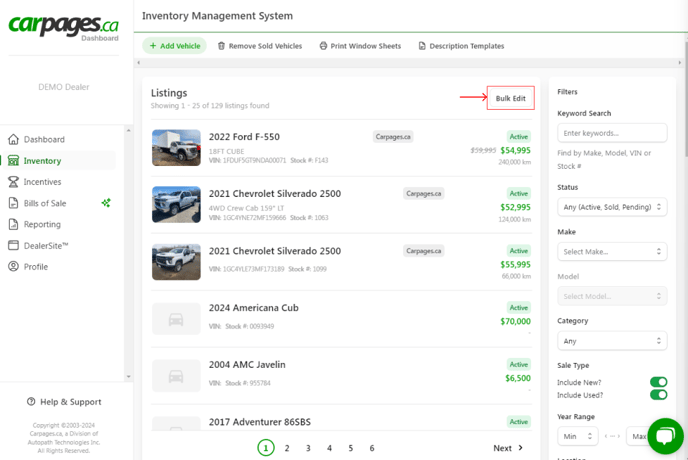Click the $70,000 price on Americana Cub
Viewport: 688px width, 460px height.
click(x=516, y=321)
